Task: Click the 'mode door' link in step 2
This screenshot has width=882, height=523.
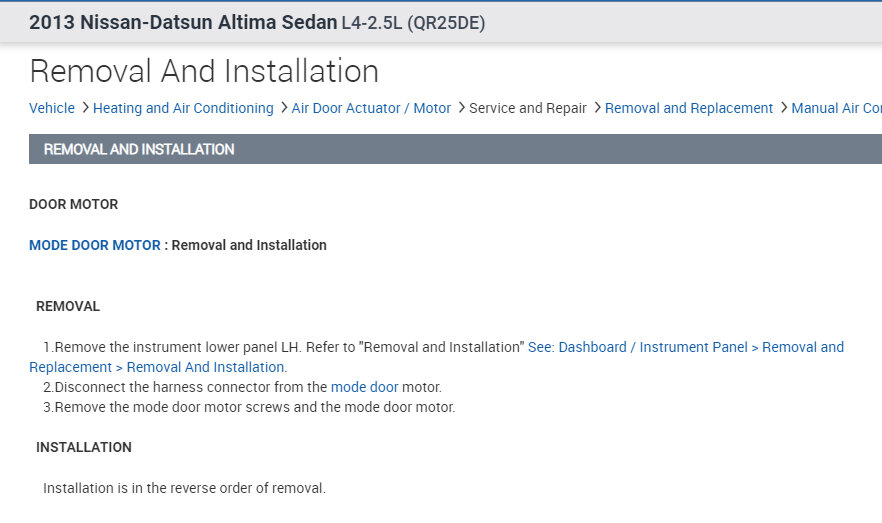Action: [364, 387]
